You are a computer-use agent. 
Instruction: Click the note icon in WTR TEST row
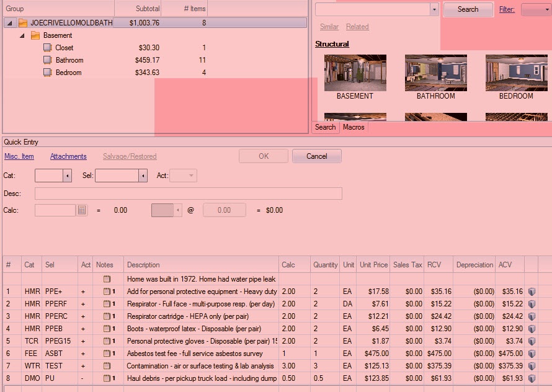click(107, 366)
